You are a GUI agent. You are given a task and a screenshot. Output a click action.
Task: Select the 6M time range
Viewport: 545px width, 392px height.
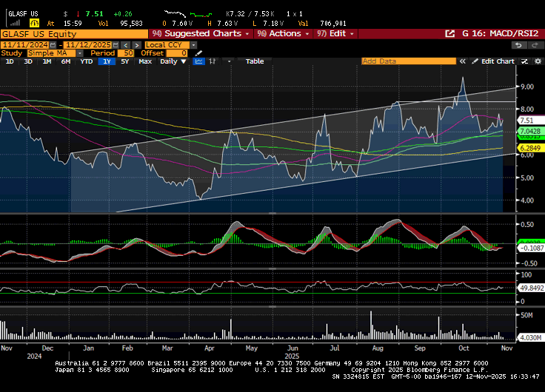click(65, 61)
